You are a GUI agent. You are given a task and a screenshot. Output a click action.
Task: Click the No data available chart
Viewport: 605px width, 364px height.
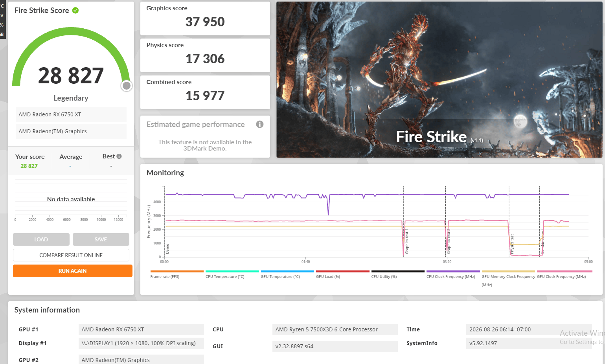71,199
